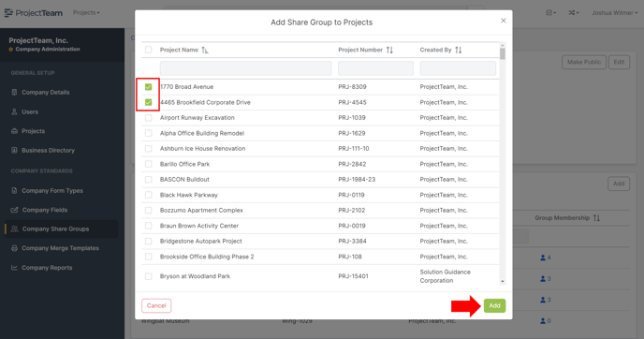
Task: Click the Group Membership sort arrows
Action: tap(596, 218)
